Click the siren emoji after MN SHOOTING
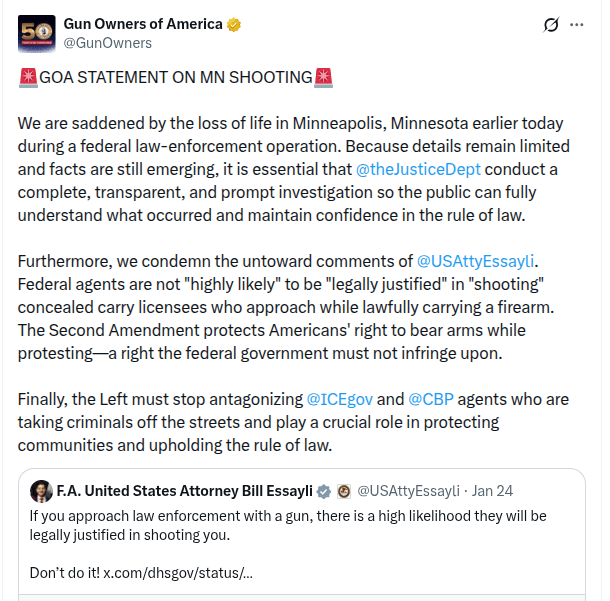 (322, 77)
